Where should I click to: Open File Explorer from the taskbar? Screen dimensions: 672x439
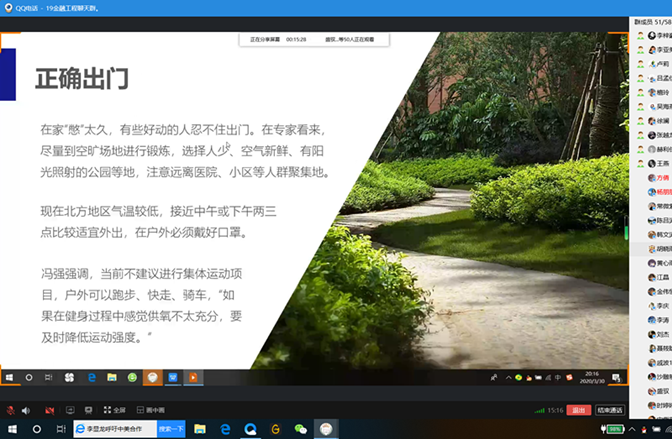tap(200, 429)
